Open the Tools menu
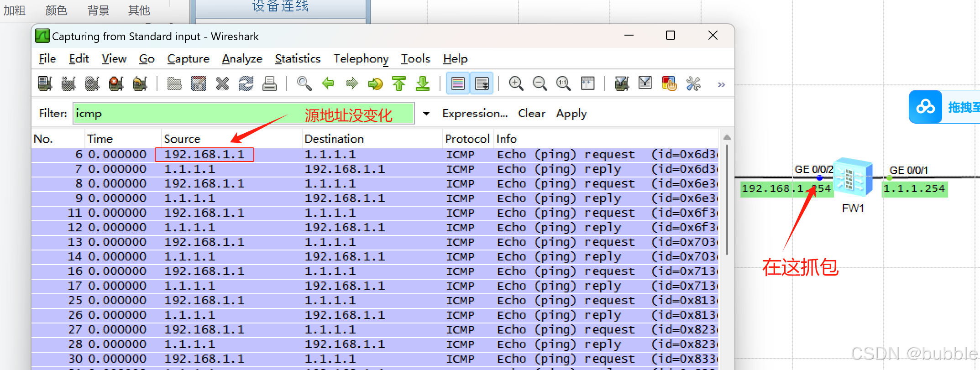This screenshot has height=370, width=980. point(415,59)
